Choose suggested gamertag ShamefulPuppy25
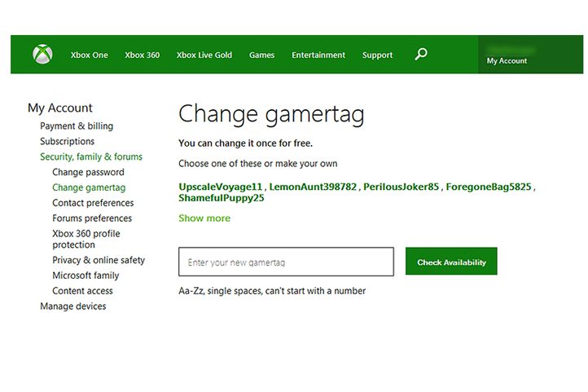 (222, 198)
